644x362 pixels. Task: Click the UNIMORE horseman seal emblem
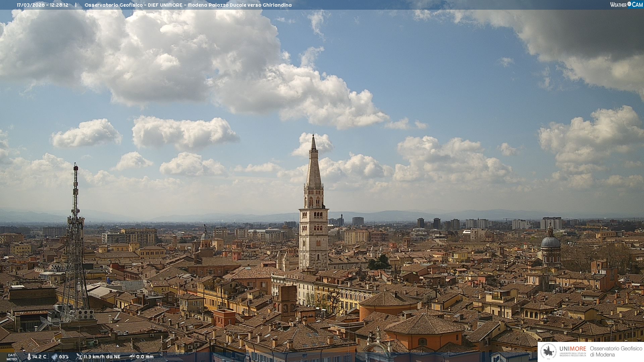tap(549, 352)
